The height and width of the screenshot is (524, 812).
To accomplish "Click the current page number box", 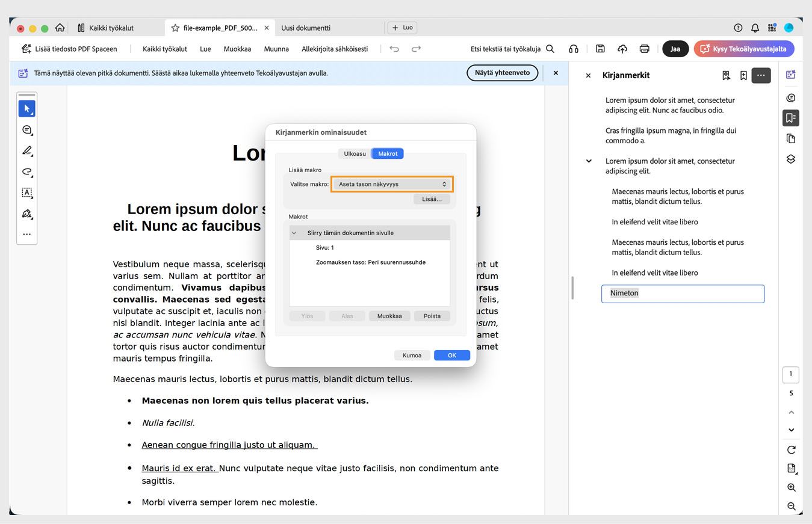I will [791, 374].
